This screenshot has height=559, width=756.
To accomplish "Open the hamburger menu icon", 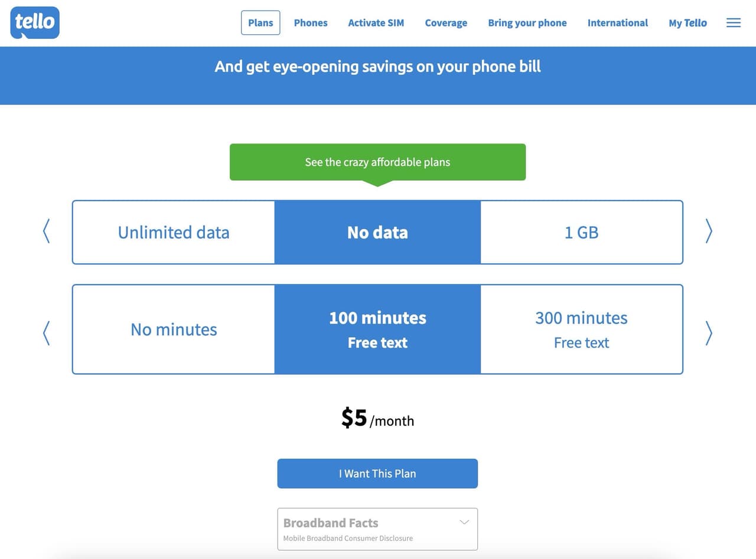I will point(733,23).
